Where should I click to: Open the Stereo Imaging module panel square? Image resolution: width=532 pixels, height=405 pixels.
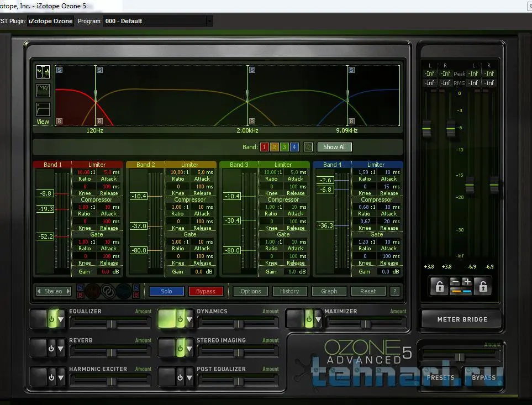pos(167,348)
